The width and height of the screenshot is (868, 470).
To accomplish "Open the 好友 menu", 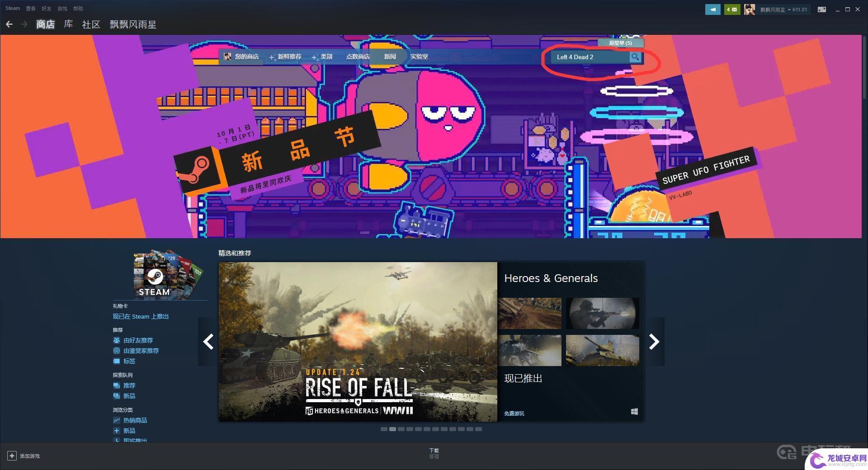I will (x=47, y=8).
